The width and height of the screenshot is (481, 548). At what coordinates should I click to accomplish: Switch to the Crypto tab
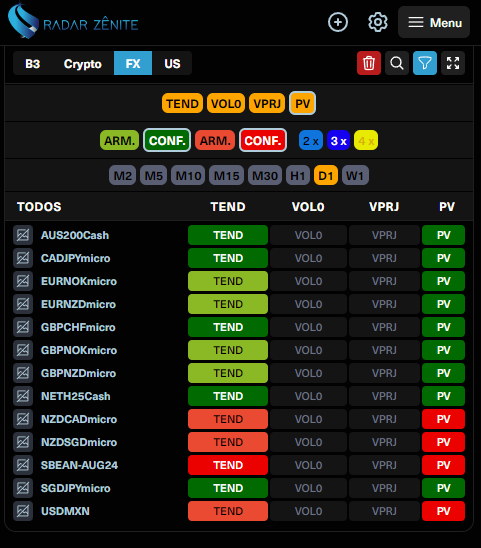[82, 64]
